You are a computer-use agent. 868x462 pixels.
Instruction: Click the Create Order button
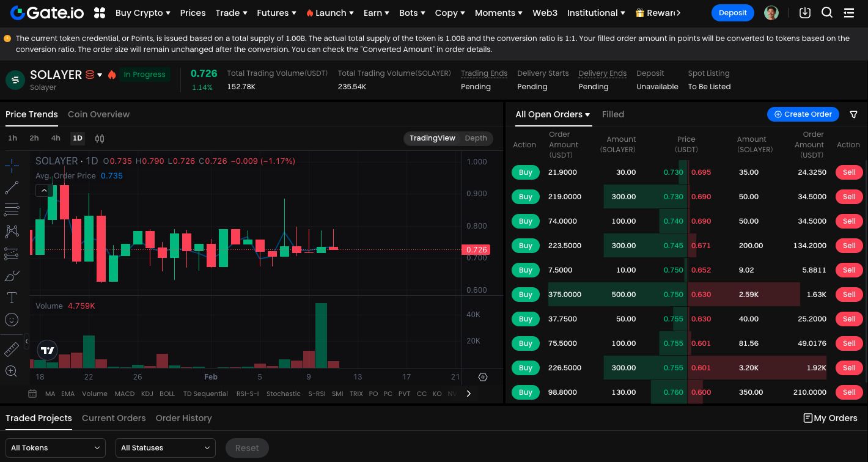(803, 114)
